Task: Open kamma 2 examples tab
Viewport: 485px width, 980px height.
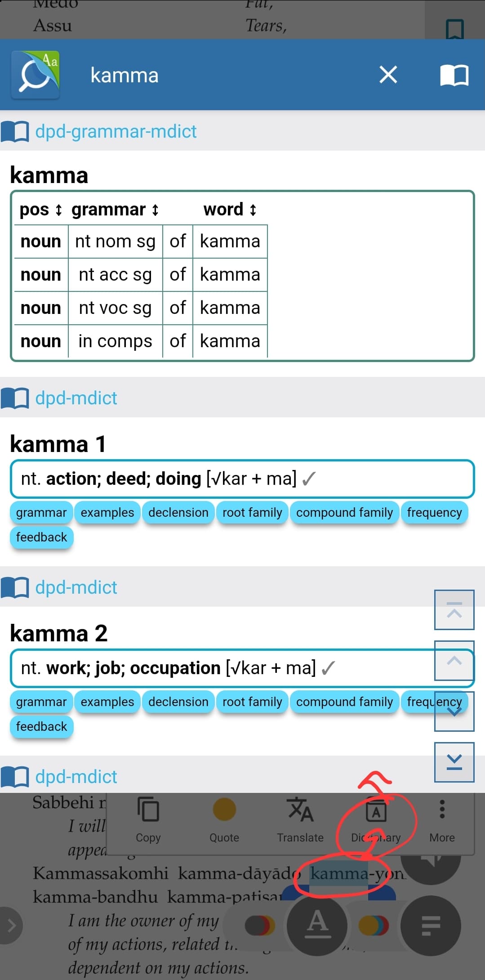Action: pos(107,702)
